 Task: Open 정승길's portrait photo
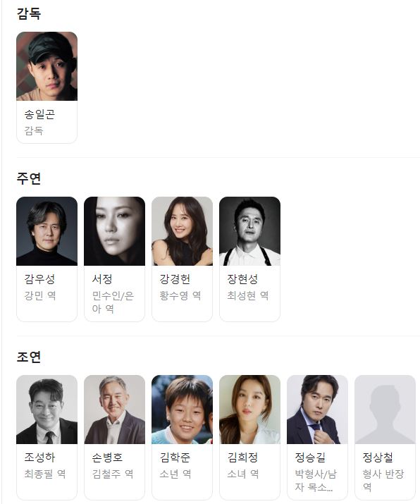tap(318, 410)
